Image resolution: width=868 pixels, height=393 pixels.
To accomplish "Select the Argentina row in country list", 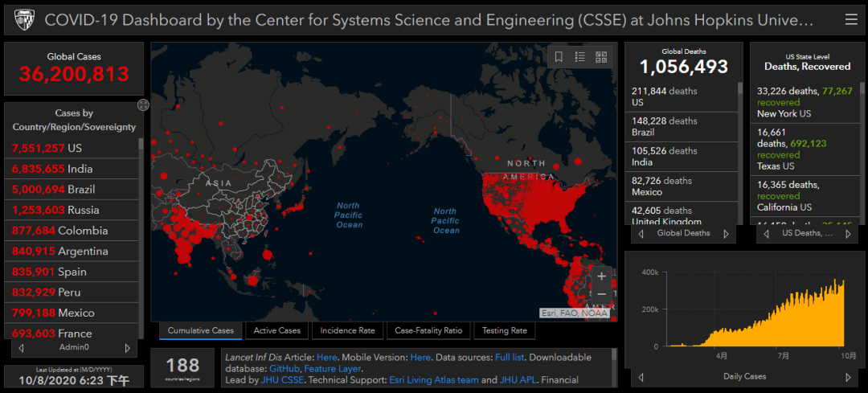I will tap(72, 251).
